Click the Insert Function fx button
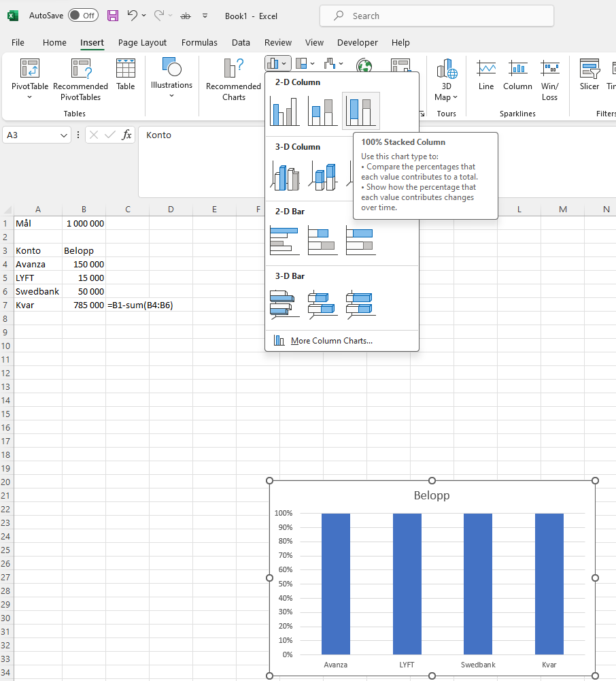Image resolution: width=616 pixels, height=681 pixels. (x=127, y=135)
